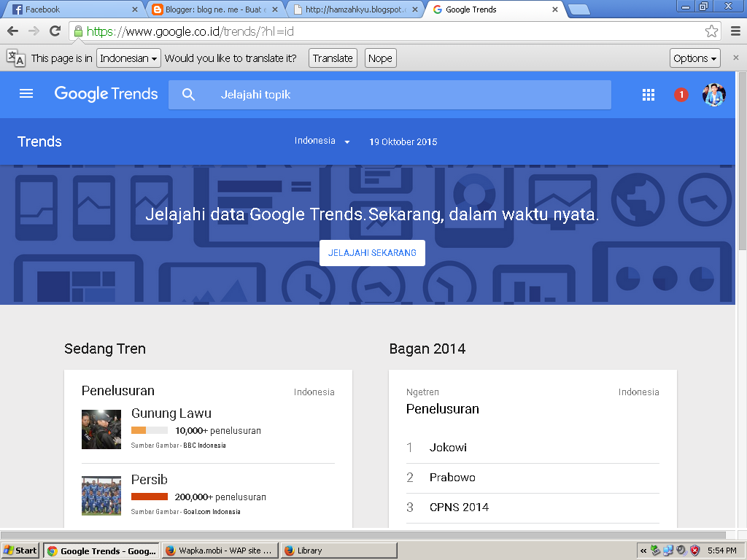747x560 pixels.
Task: Click the Translate button
Action: (333, 58)
